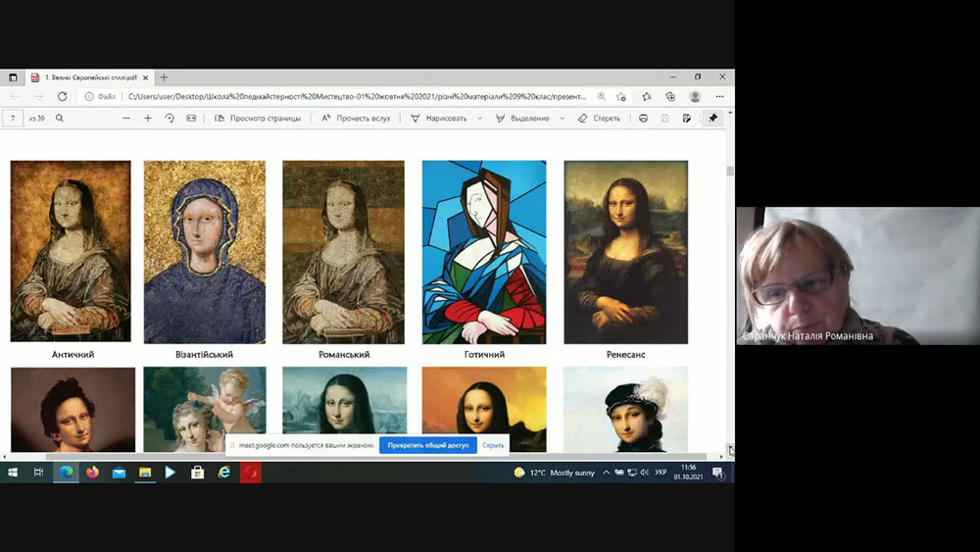The height and width of the screenshot is (552, 980).
Task: Click 'Прекратить общий доступ' stop sharing button
Action: 428,445
